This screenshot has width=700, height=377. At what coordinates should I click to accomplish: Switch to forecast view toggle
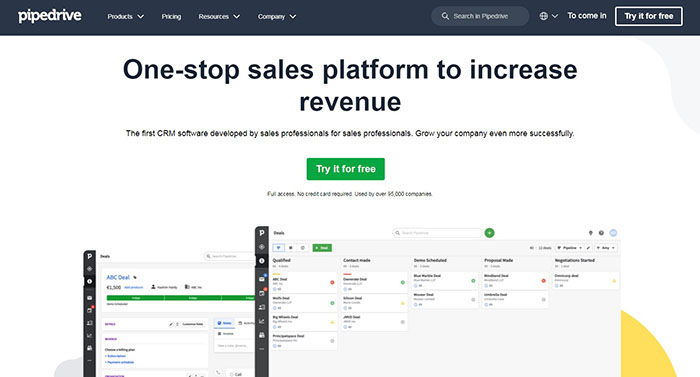[x=302, y=247]
